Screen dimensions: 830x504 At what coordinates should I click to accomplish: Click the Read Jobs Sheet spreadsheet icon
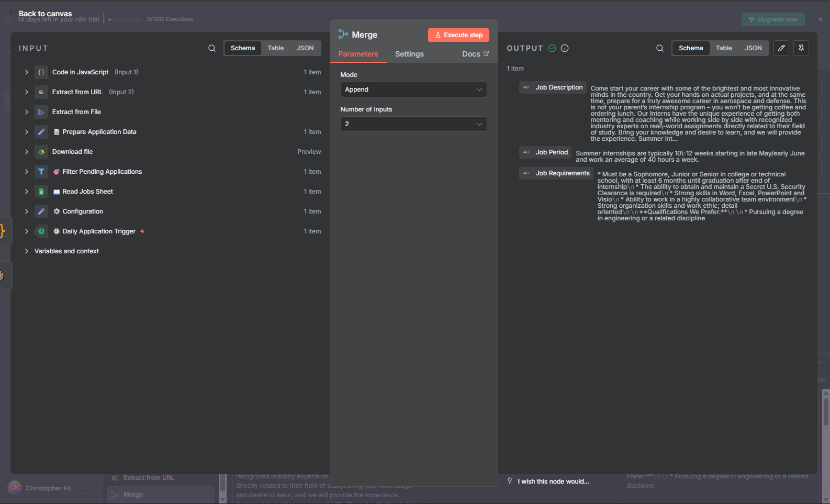[41, 192]
